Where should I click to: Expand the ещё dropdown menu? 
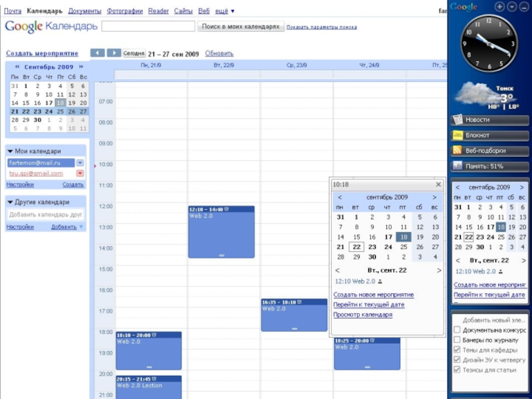225,11
